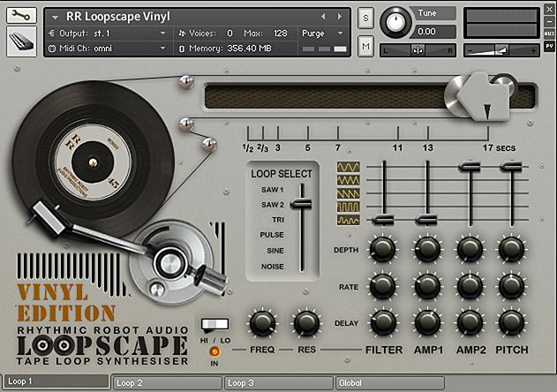
Task: Click the PITCH Depth knob
Action: [x=511, y=250]
